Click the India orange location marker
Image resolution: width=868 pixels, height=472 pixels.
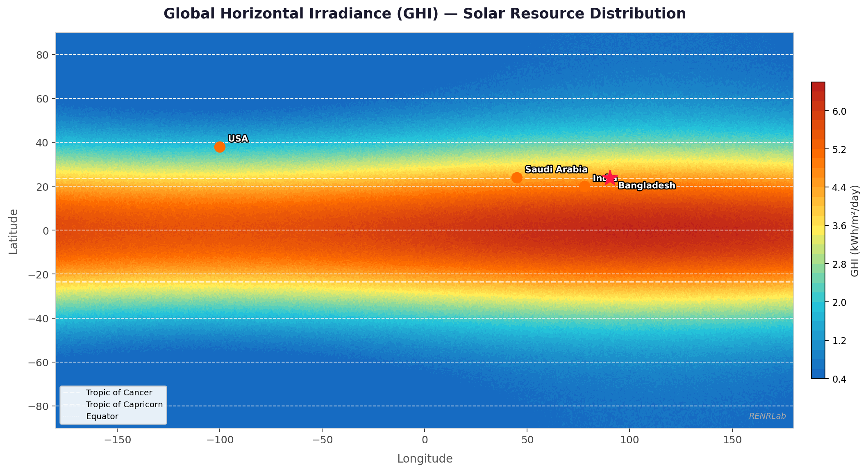click(585, 186)
